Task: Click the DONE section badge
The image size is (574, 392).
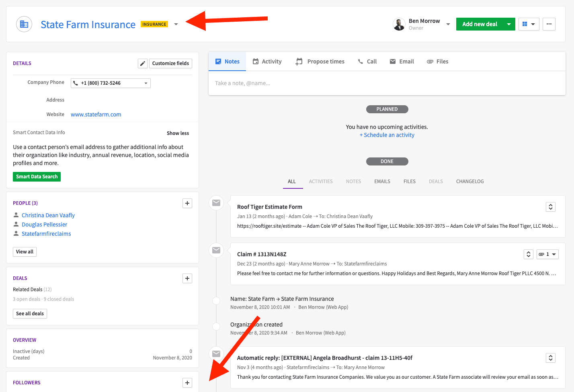Action: [x=387, y=161]
